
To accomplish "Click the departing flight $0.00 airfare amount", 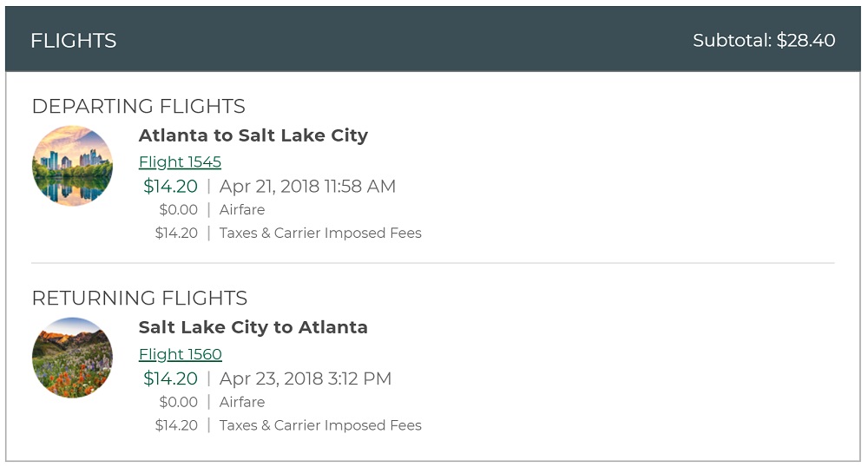I will click(178, 210).
